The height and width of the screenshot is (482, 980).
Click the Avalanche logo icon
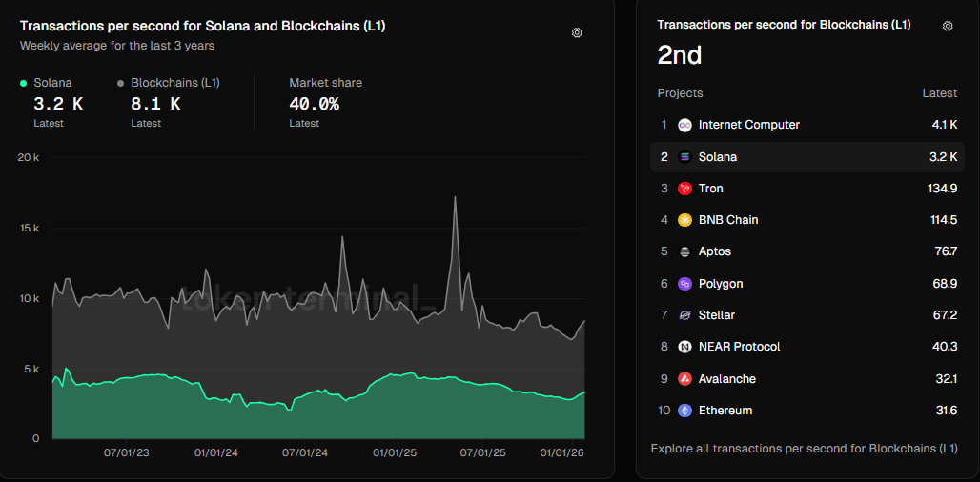(x=684, y=379)
